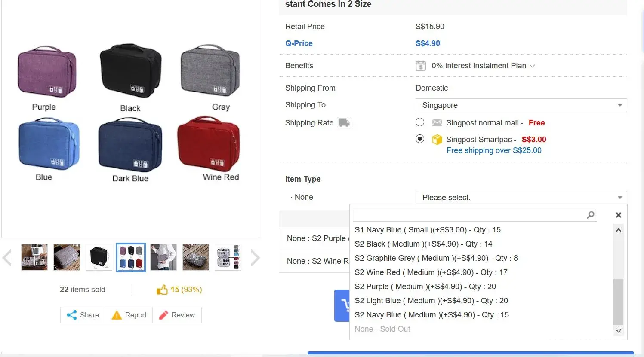Screen dimensions: 644x357
Task: Click the search magnifier in the dropdown
Action: click(x=590, y=215)
